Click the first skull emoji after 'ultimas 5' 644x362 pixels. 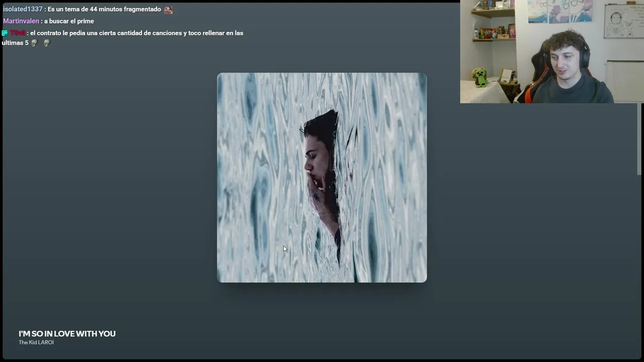[34, 43]
